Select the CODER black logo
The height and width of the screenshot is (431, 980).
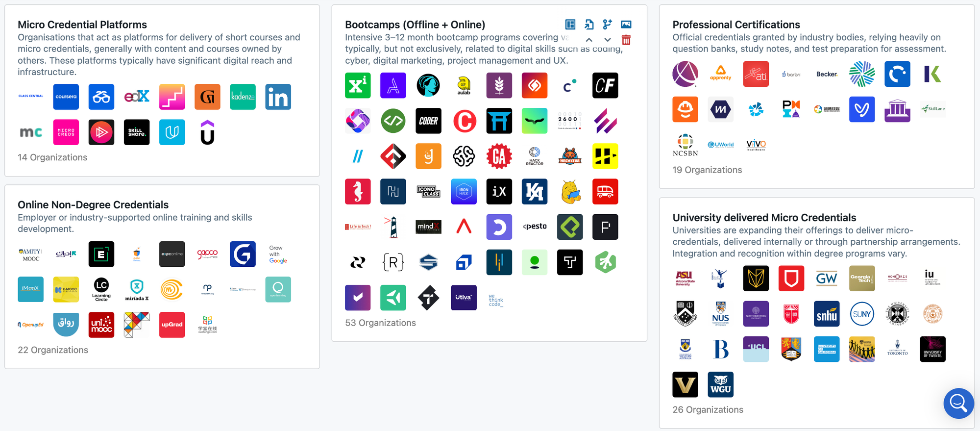[x=428, y=121]
